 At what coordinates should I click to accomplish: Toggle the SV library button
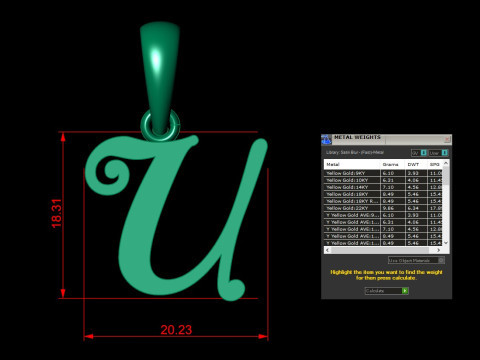(x=419, y=153)
